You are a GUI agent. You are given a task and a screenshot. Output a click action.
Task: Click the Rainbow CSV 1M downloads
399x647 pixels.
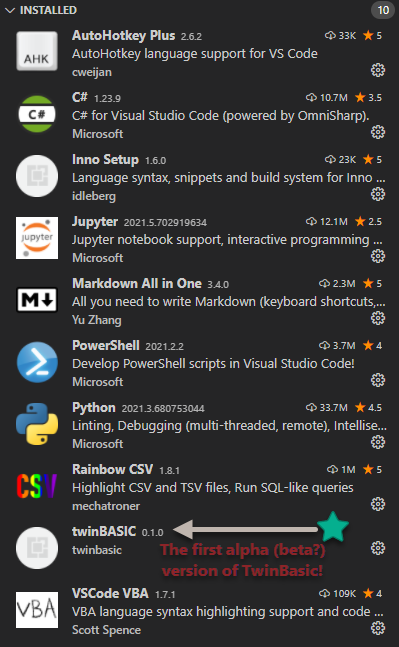(341, 469)
